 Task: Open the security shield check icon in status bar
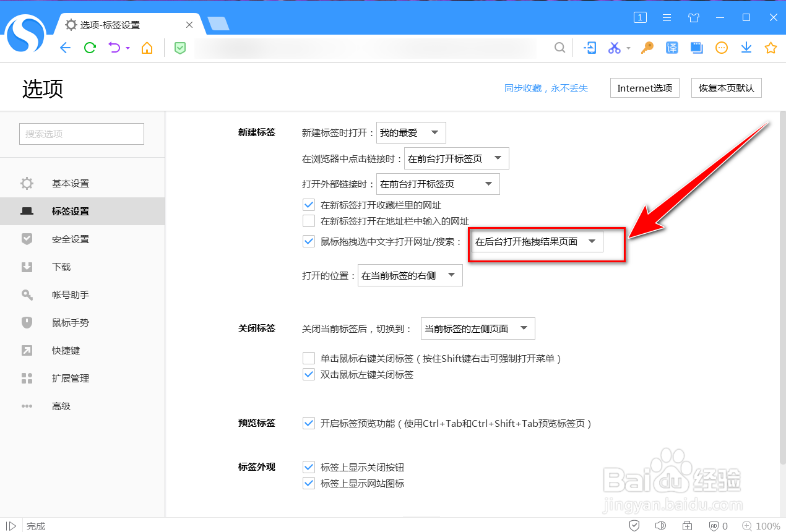(634, 525)
